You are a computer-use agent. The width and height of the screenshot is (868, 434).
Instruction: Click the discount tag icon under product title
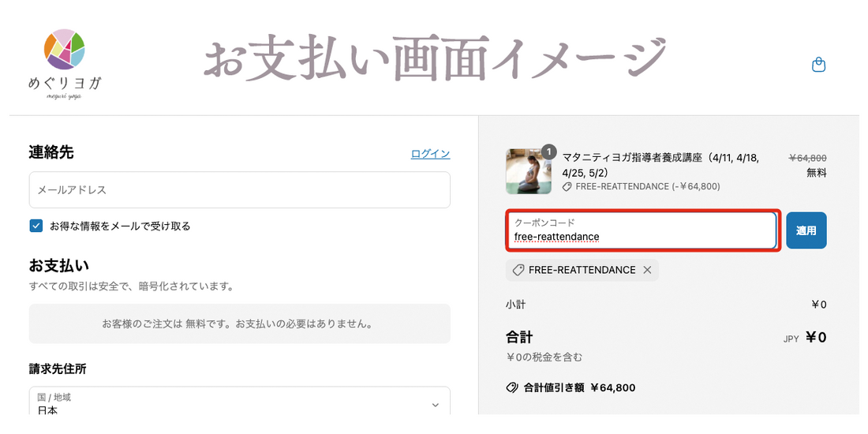(567, 187)
